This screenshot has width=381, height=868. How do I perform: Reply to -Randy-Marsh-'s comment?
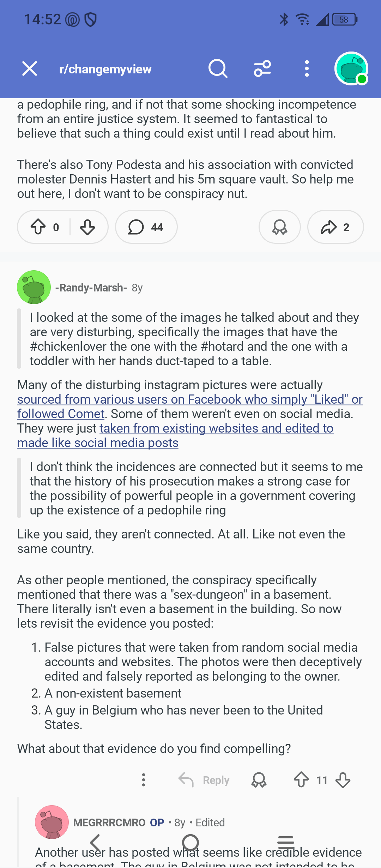click(x=204, y=780)
